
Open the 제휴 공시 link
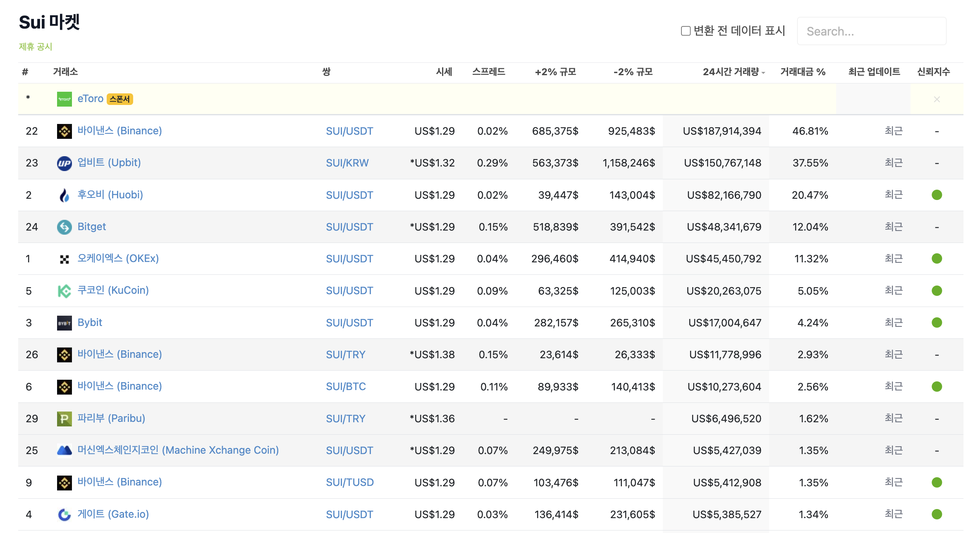(36, 47)
